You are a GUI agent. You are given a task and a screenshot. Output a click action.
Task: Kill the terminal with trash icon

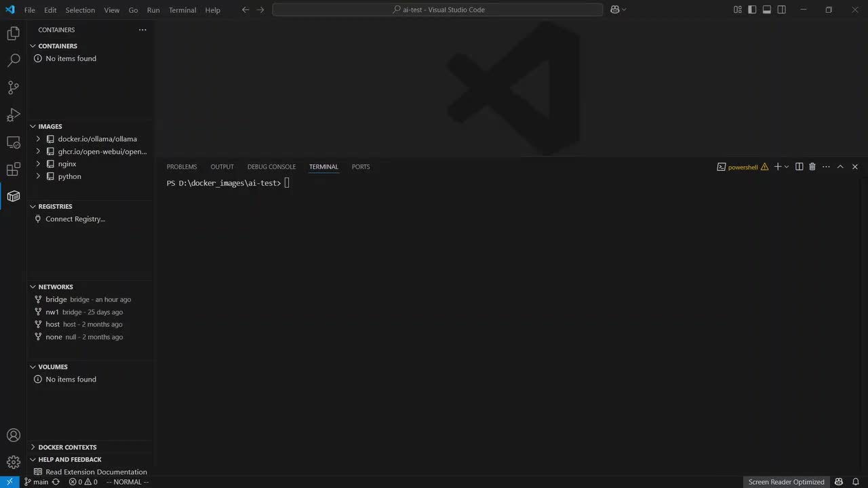812,167
